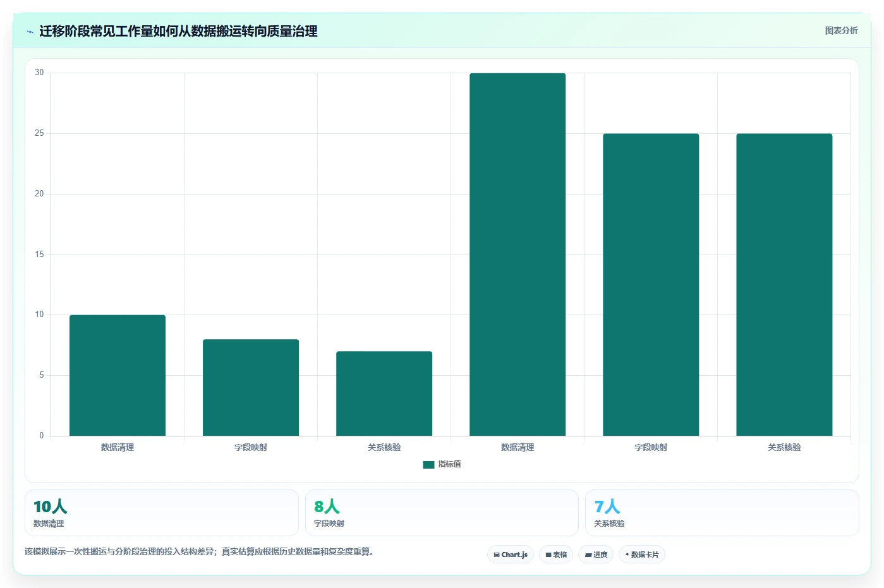Click the y-axis value 25
Image resolution: width=884 pixels, height=588 pixels.
pos(39,133)
